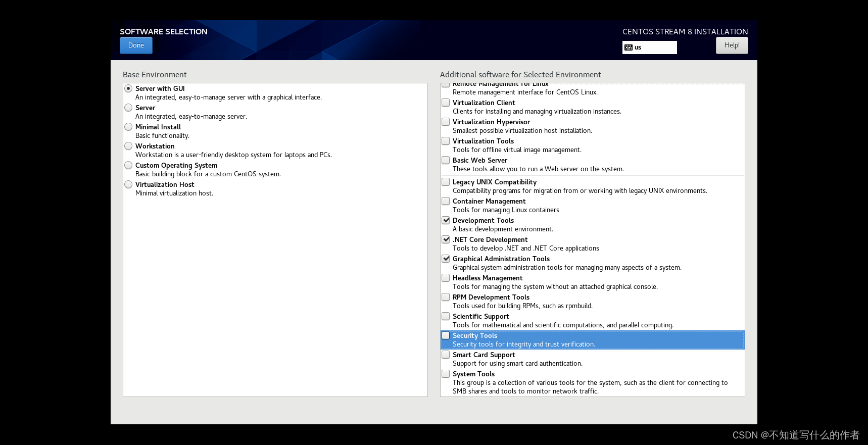Enable the Virtualization Client checkbox
Screen dimensions: 868x445
(446, 103)
